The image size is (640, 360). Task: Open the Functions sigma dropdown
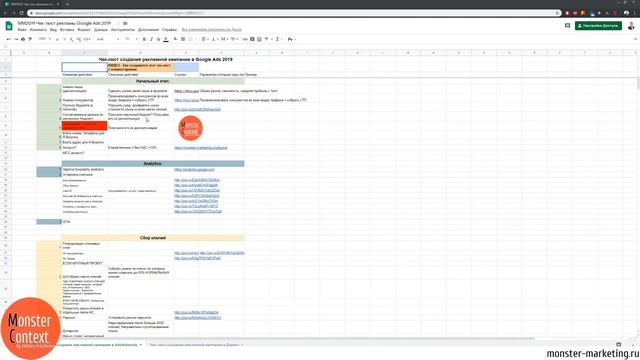[278, 39]
